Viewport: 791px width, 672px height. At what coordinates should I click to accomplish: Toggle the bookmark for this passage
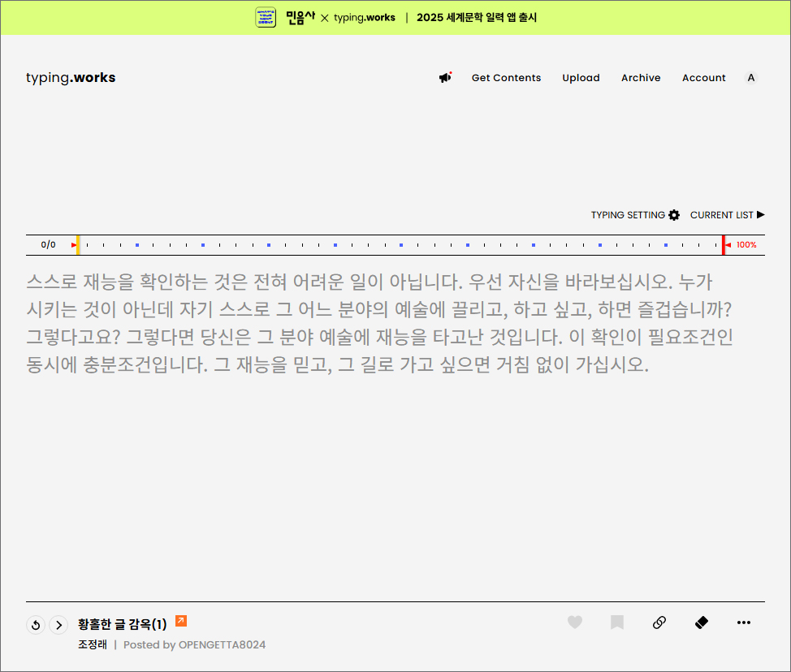pos(617,622)
